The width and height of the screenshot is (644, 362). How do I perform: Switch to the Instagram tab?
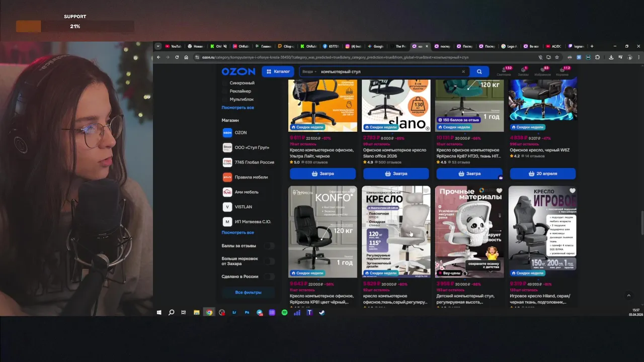click(354, 46)
